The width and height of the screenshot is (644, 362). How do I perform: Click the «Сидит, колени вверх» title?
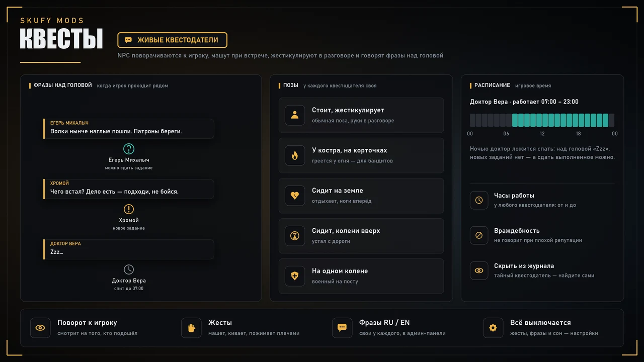(346, 231)
